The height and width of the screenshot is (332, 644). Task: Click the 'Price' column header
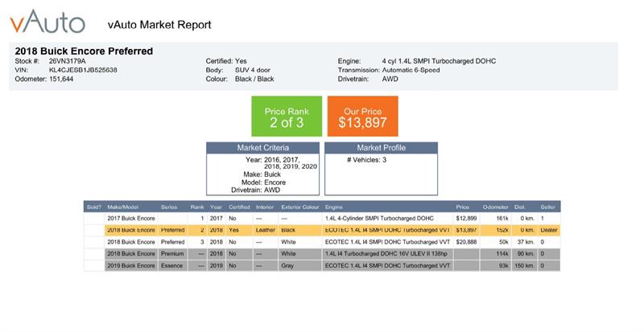pyautogui.click(x=462, y=207)
